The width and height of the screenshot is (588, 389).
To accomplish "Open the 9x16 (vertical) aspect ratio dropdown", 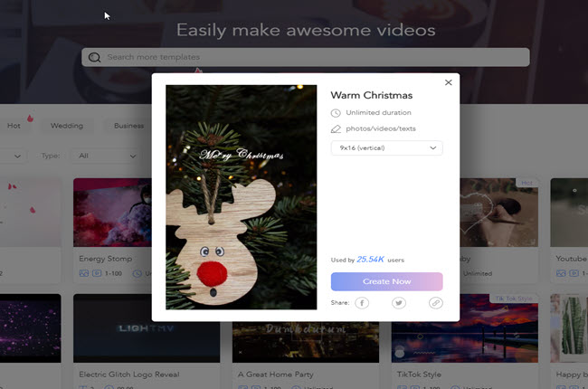I will [x=386, y=147].
